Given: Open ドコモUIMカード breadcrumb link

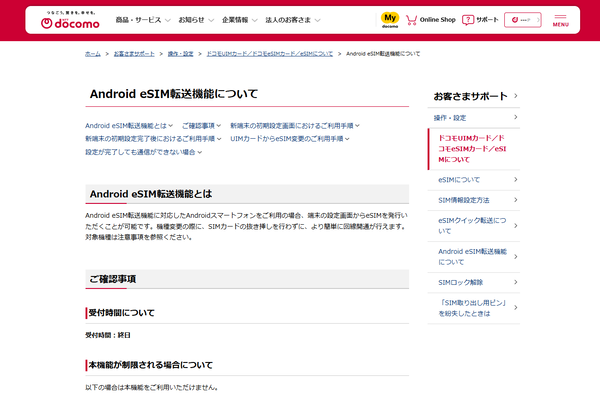Looking at the screenshot, I should [x=270, y=54].
